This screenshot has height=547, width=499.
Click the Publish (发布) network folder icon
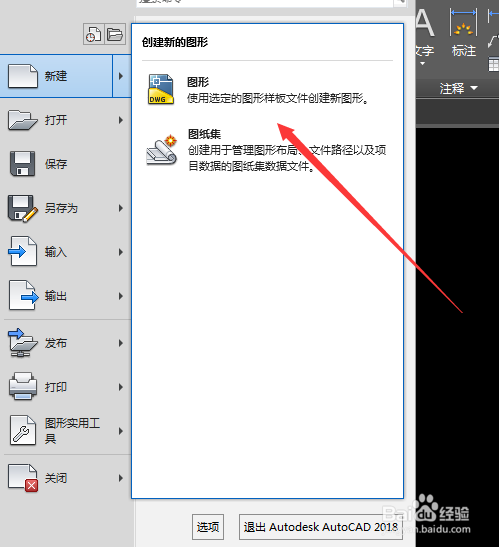click(x=22, y=343)
